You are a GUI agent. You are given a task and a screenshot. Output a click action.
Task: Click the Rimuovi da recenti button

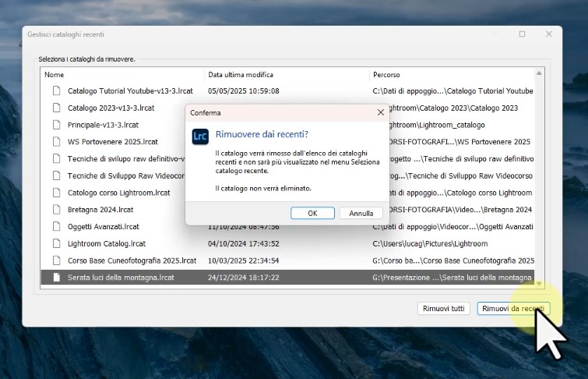point(513,308)
